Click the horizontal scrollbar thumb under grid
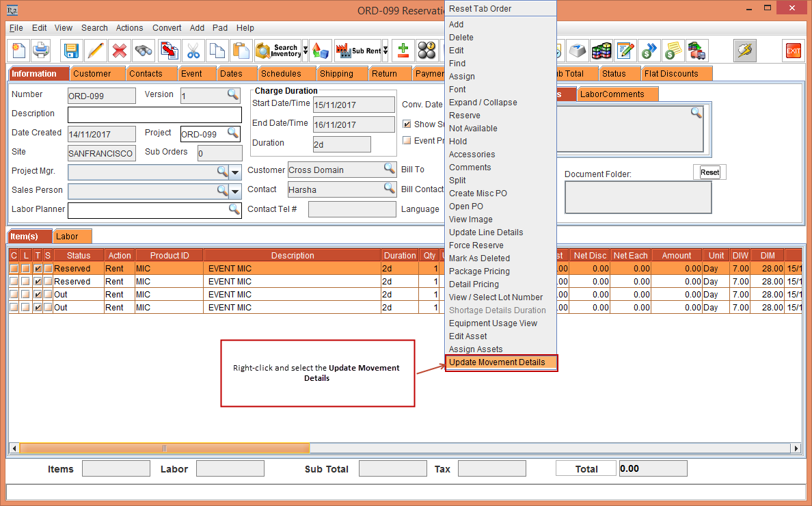Image resolution: width=812 pixels, height=506 pixels. [164, 449]
